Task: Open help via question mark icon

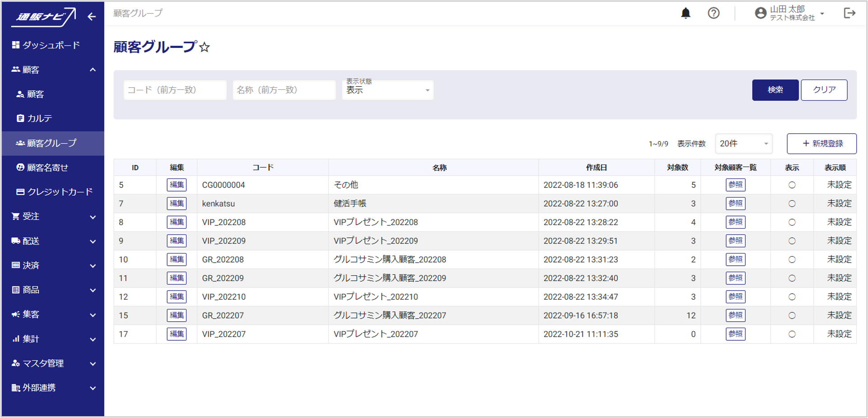Action: [x=713, y=13]
